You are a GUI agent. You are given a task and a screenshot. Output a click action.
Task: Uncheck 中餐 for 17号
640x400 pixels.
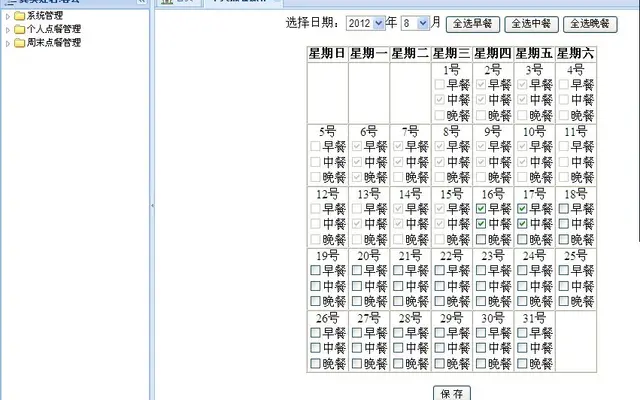coord(522,224)
